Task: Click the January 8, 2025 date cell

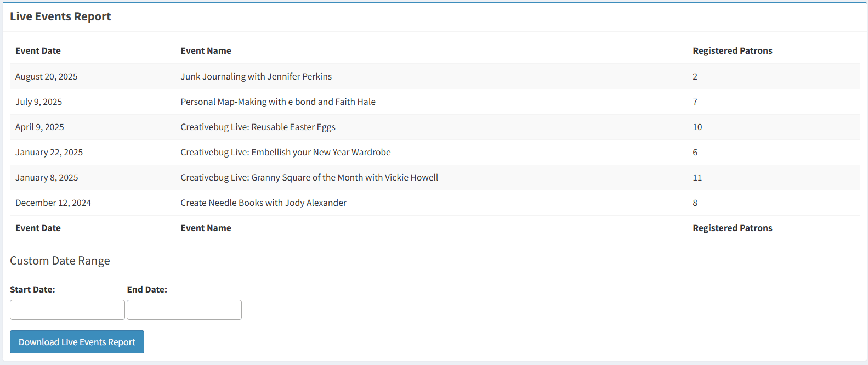Action: (x=47, y=177)
